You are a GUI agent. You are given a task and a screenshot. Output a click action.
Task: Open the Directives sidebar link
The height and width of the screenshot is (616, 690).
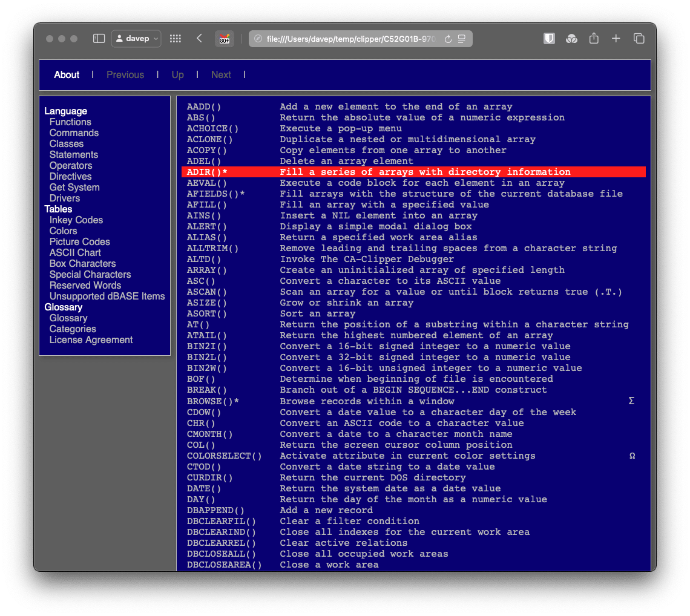pos(70,177)
